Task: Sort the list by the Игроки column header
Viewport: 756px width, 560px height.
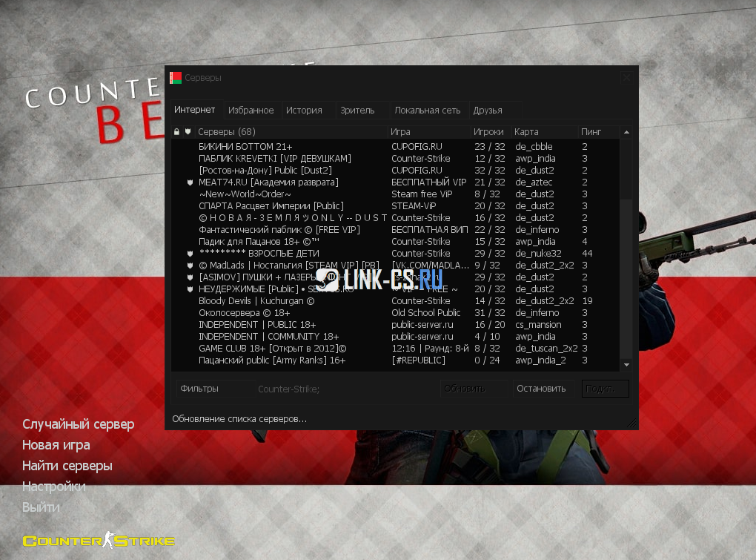Action: [488, 131]
